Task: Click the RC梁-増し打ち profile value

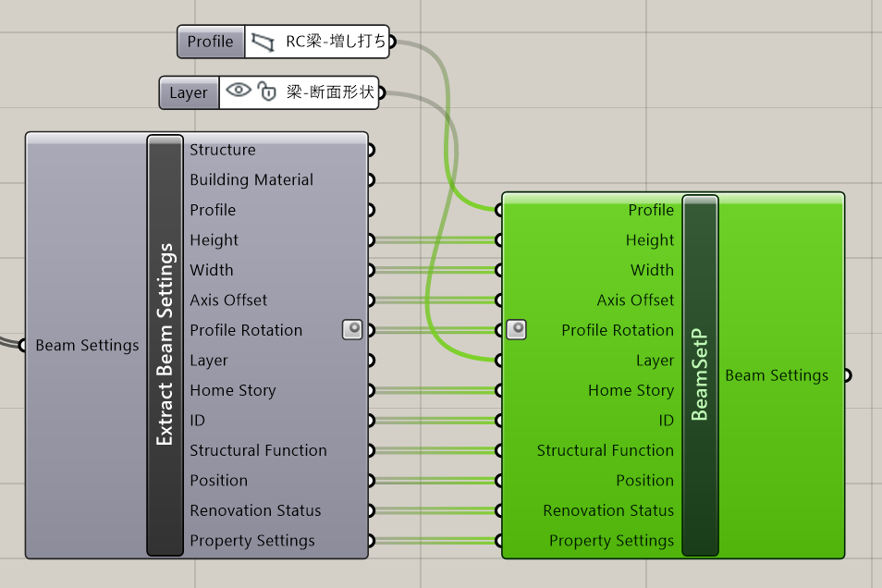Action: (x=336, y=42)
